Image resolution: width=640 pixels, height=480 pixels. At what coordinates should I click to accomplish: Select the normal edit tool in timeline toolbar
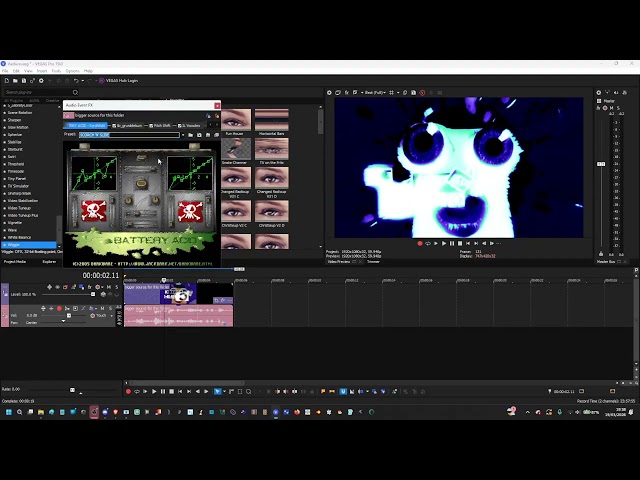pos(218,391)
